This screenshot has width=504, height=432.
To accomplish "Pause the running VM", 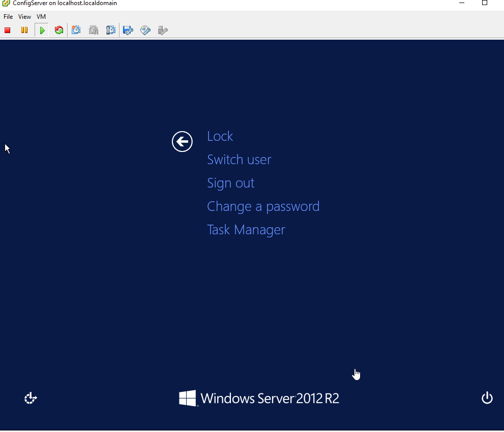I will coord(24,30).
